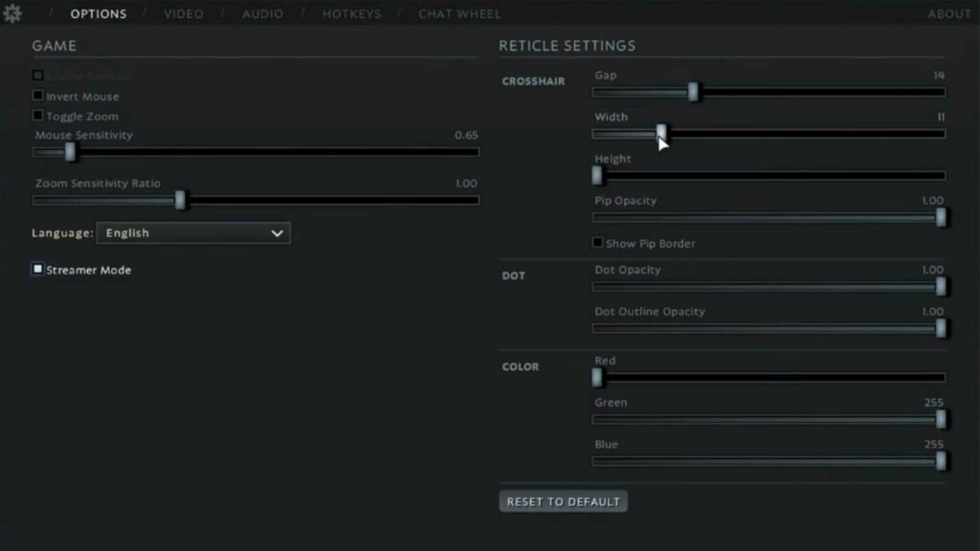Open the Audio tab
Image resolution: width=980 pixels, height=551 pixels.
262,14
